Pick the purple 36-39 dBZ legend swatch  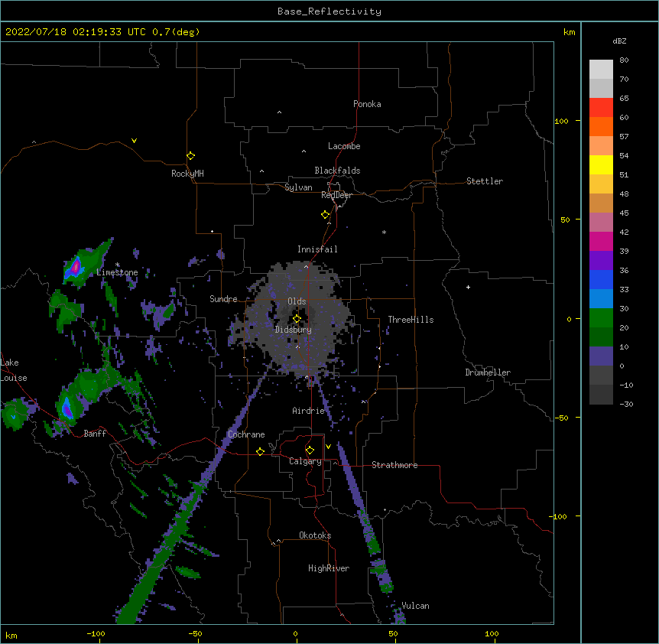[x=601, y=261]
